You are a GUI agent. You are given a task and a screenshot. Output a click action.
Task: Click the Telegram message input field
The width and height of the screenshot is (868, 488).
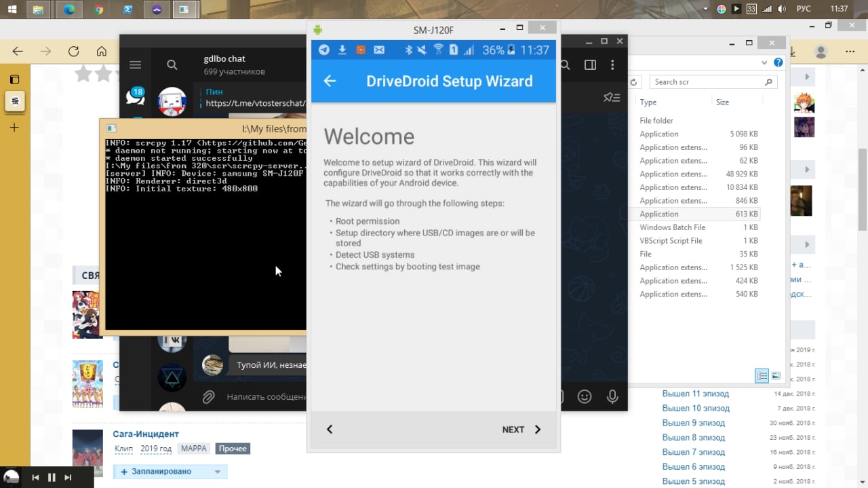pyautogui.click(x=266, y=396)
